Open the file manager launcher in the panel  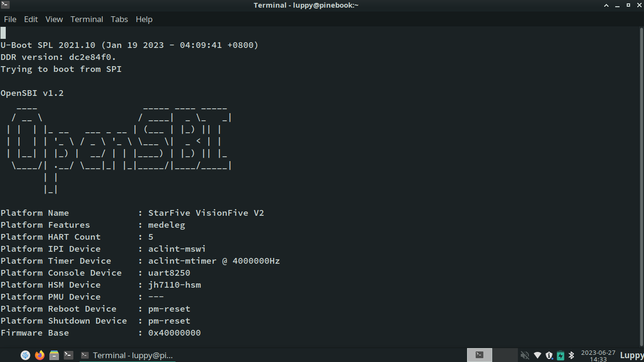[54, 355]
